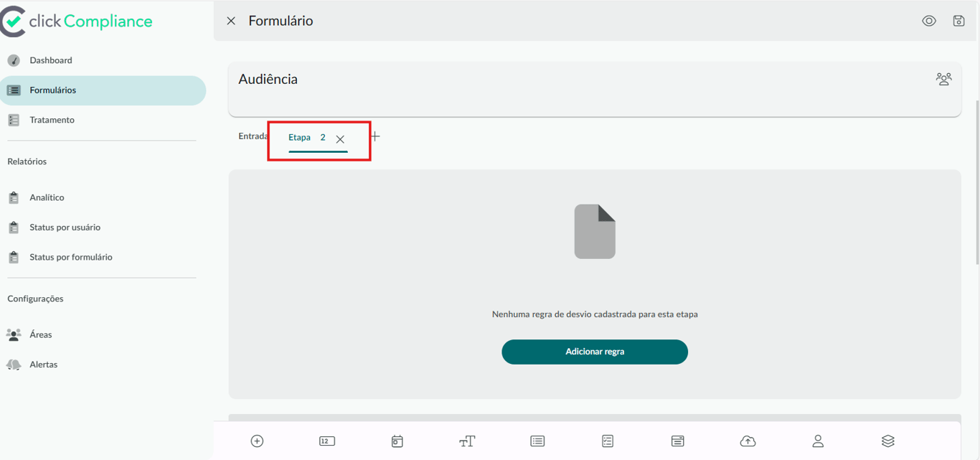Click the Audiência card title
Screen dimensions: 980x460
click(x=268, y=79)
